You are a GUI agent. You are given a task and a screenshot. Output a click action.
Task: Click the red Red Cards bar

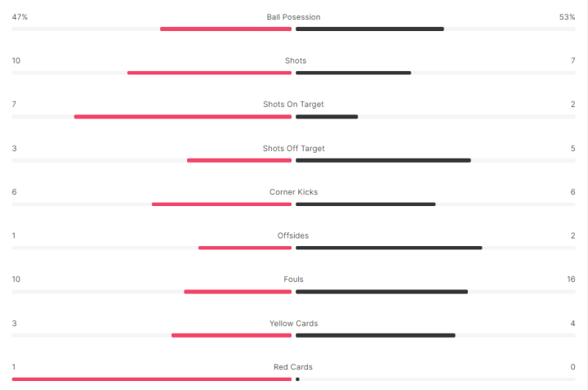pyautogui.click(x=152, y=379)
